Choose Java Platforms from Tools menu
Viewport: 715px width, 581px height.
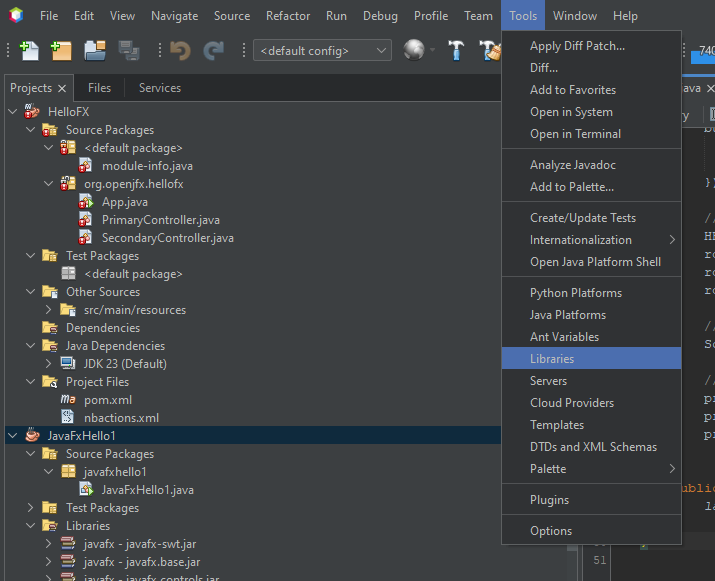(x=591, y=315)
